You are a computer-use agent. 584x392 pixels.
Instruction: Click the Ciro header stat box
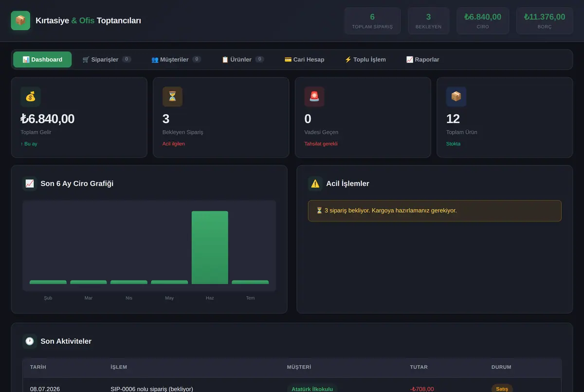tap(483, 21)
